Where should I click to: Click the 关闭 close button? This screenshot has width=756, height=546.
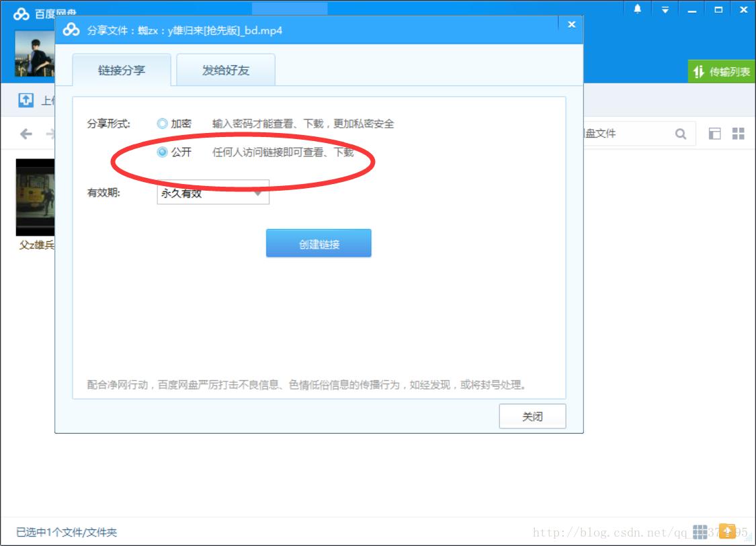click(532, 416)
